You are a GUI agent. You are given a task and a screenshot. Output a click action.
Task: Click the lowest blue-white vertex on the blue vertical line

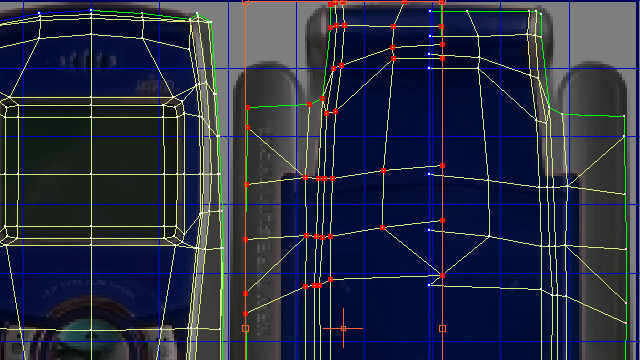(x=429, y=285)
